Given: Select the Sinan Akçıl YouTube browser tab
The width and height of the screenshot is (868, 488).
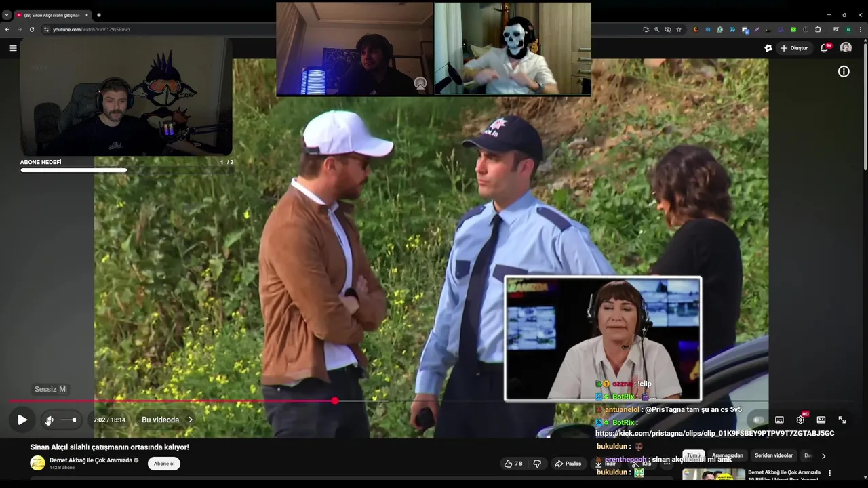Looking at the screenshot, I should 52,14.
